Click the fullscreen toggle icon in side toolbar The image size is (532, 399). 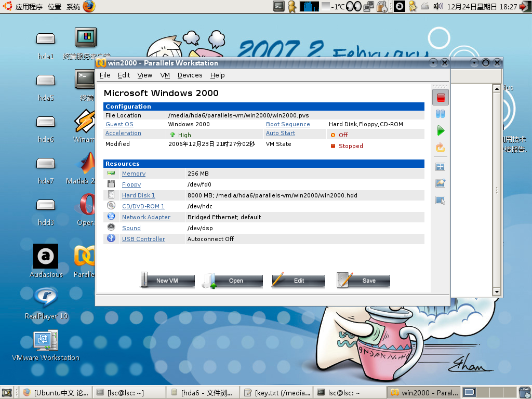click(441, 167)
